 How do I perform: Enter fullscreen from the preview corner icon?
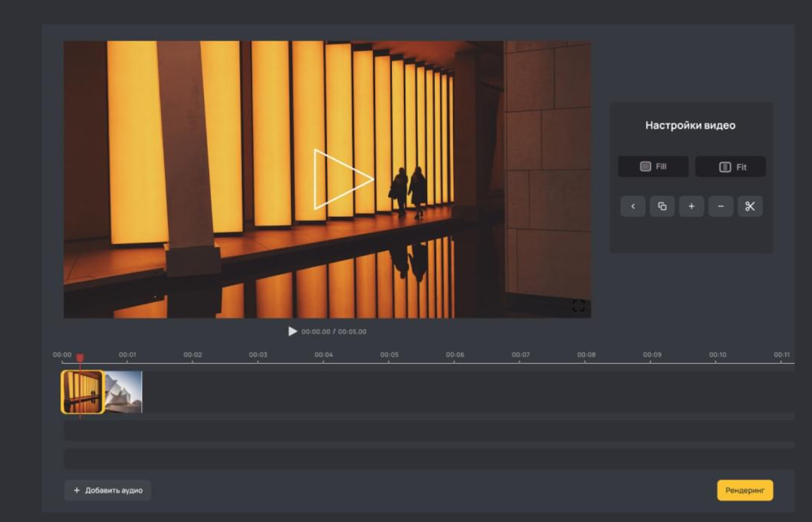[578, 306]
